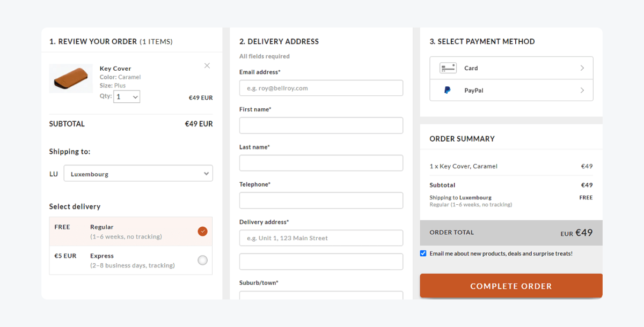Click the email address input field
This screenshot has width=644, height=327.
coord(321,87)
